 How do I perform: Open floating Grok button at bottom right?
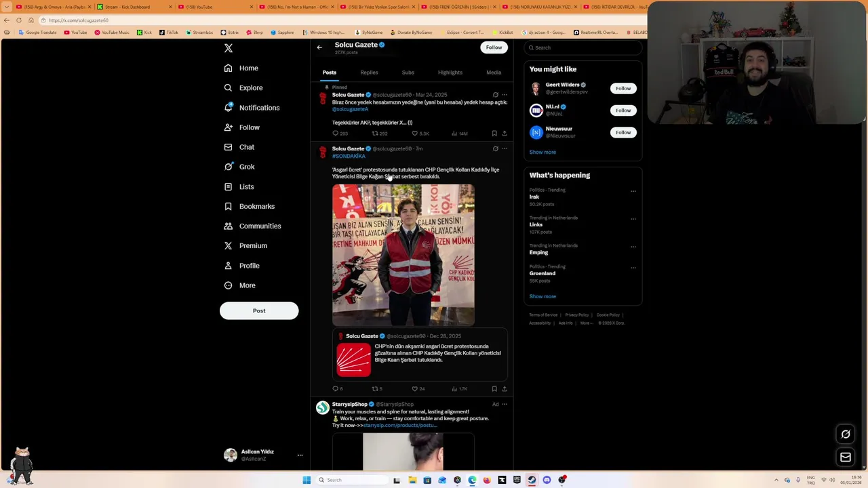click(x=846, y=434)
